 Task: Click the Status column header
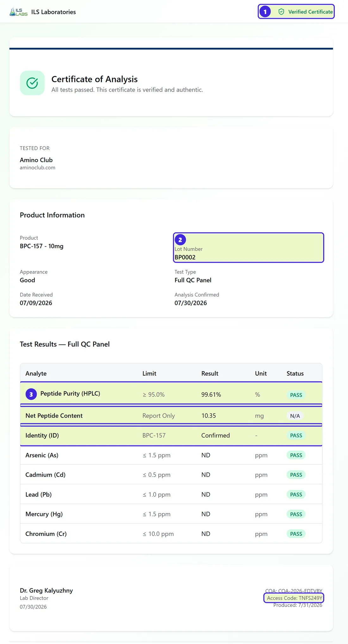[x=295, y=373]
